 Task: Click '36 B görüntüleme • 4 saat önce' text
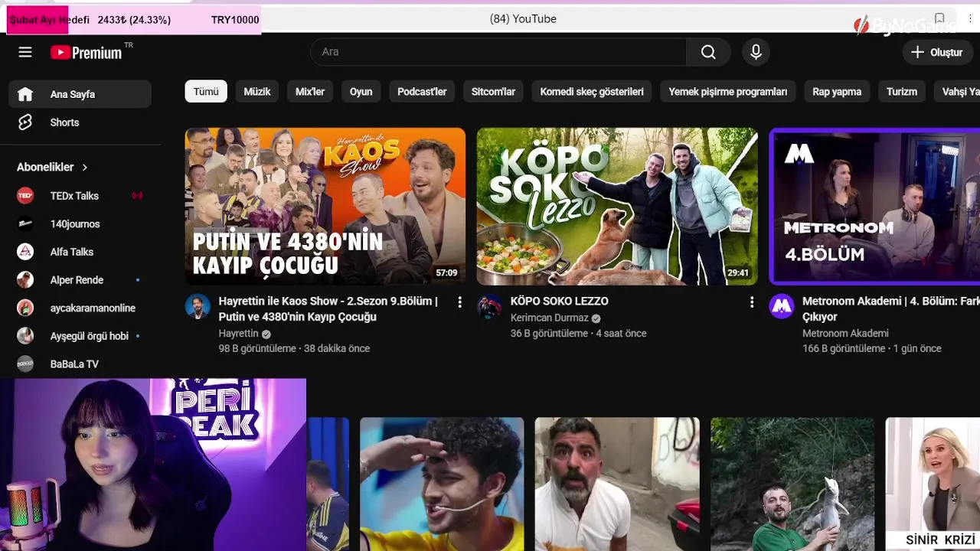click(x=579, y=334)
